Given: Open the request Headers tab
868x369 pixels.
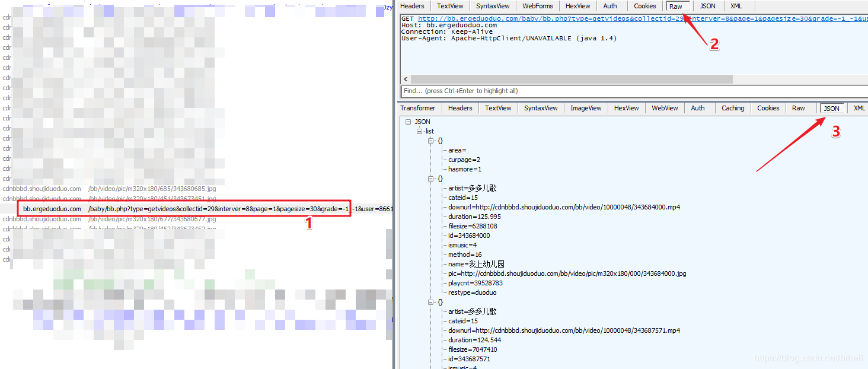Looking at the screenshot, I should pos(412,6).
